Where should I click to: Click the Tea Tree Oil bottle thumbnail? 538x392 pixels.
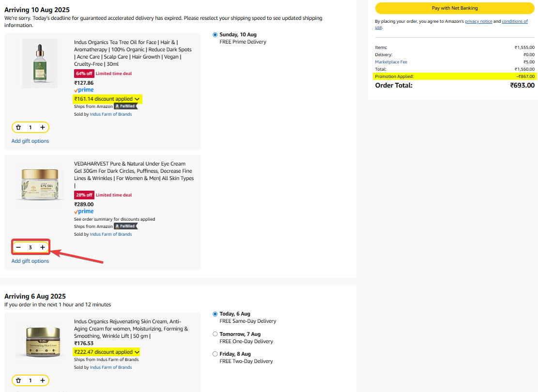point(40,63)
